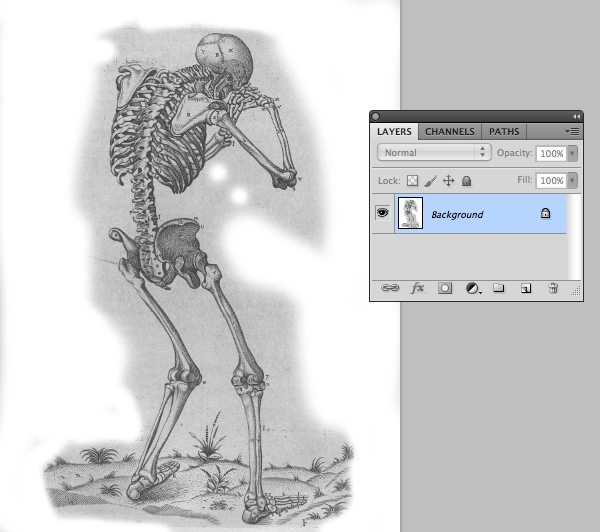Click the Layers panel scrollbar track
This screenshot has height=532, width=600.
[x=574, y=237]
